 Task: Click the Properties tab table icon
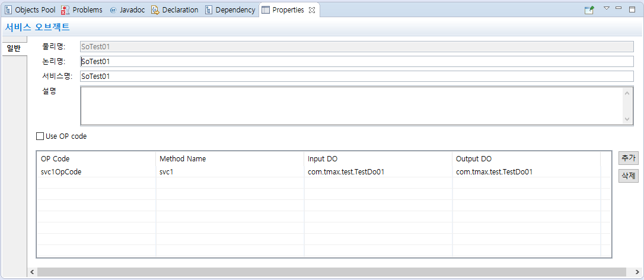(x=266, y=10)
